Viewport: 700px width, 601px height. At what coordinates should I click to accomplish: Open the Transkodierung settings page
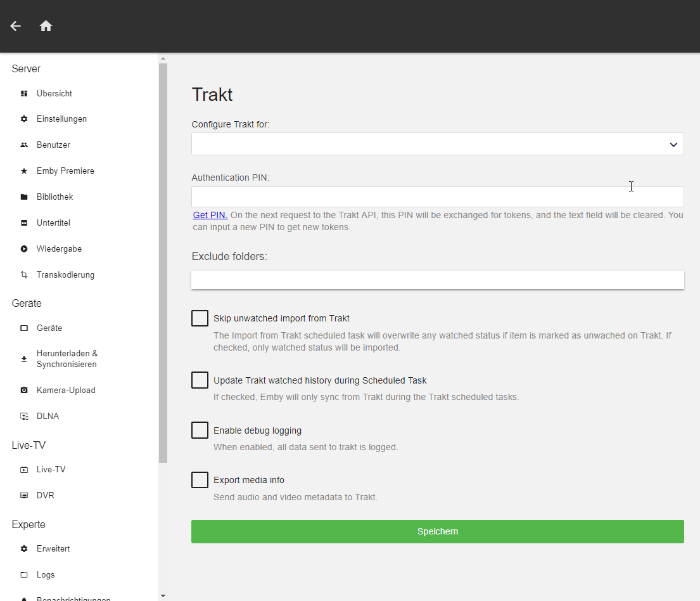[65, 275]
